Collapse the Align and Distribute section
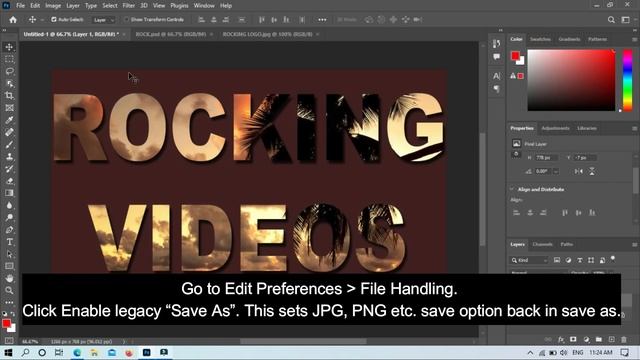640x360 pixels. pyautogui.click(x=512, y=189)
